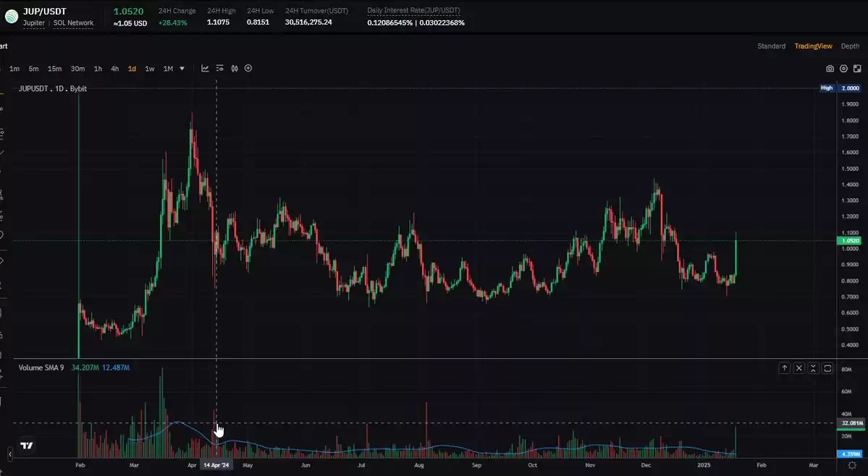This screenshot has width=868, height=476.
Task: Toggle fullscreen chart mode icon
Action: pyautogui.click(x=857, y=69)
